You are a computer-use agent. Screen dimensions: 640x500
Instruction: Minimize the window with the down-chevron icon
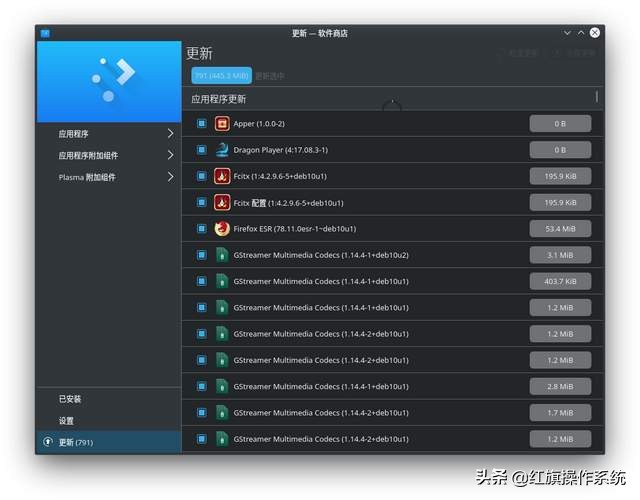coord(567,33)
